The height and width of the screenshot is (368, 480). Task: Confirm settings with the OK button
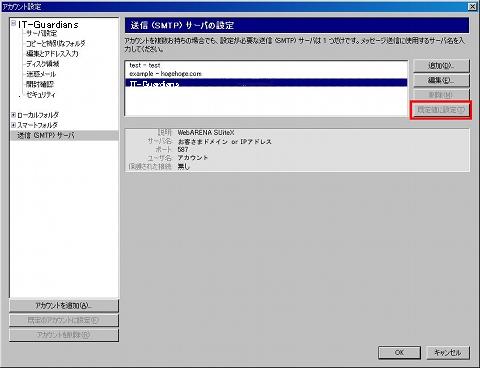coord(399,352)
